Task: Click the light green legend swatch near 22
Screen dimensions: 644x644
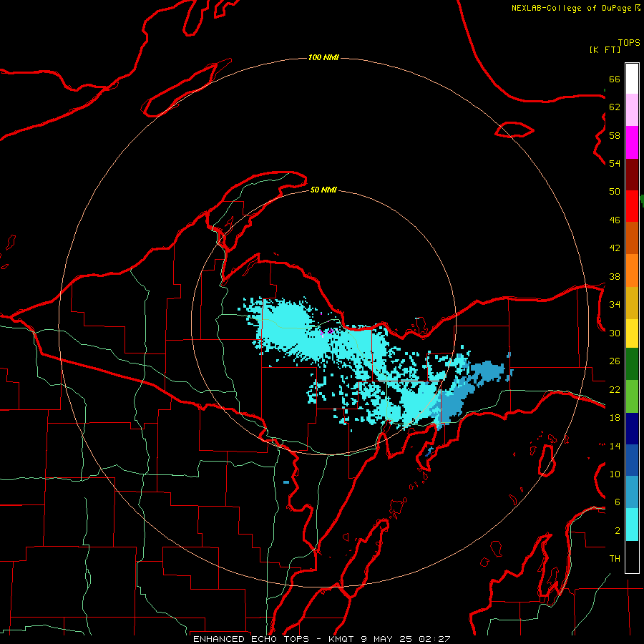Action: (632, 396)
